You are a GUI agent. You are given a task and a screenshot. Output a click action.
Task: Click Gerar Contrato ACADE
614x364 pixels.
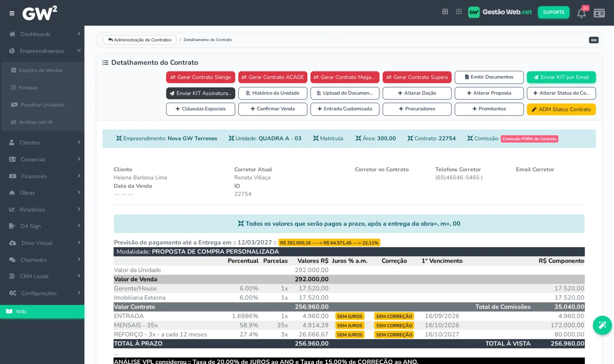273,77
